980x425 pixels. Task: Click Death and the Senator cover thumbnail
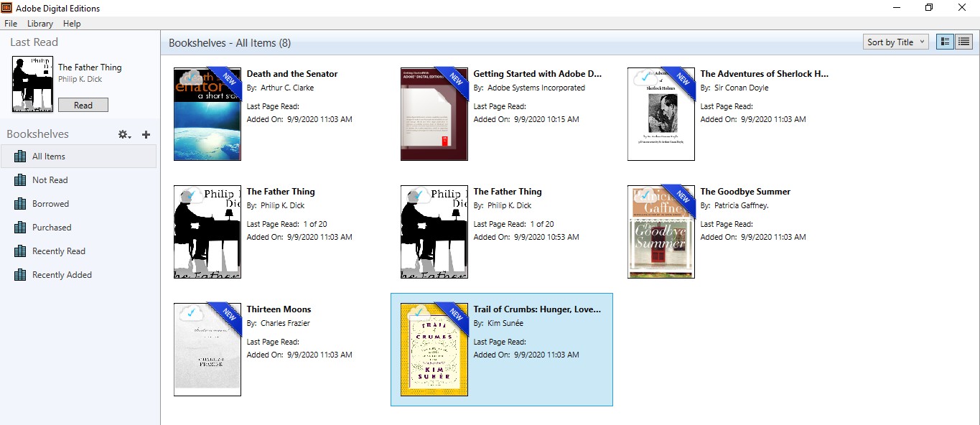[x=207, y=114]
